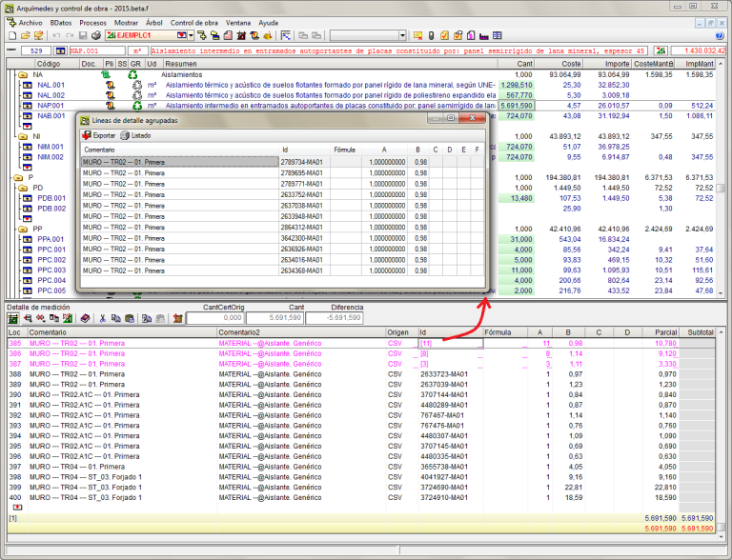Click the book icon in measurement toolbar

(x=85, y=318)
